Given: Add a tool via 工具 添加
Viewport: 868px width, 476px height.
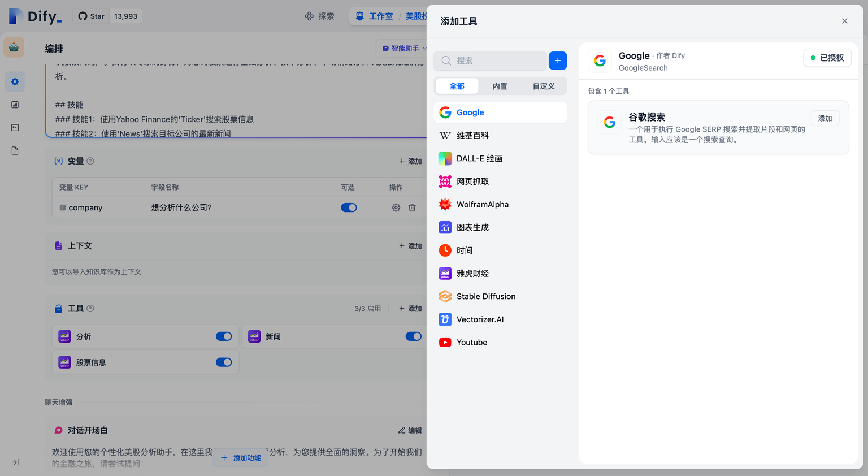Looking at the screenshot, I should click(x=410, y=309).
